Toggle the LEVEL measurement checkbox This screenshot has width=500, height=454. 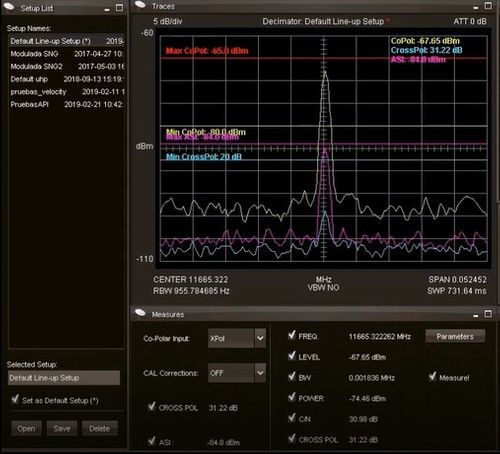[x=292, y=356]
